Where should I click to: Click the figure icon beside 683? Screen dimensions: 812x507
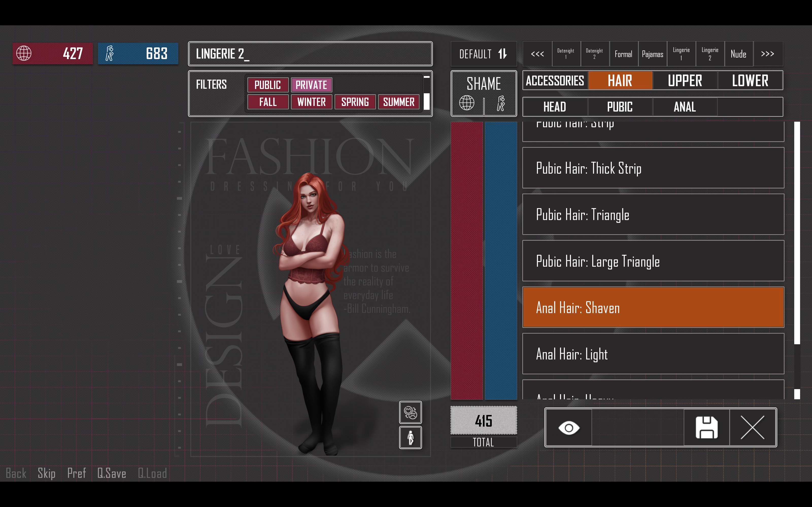point(109,53)
